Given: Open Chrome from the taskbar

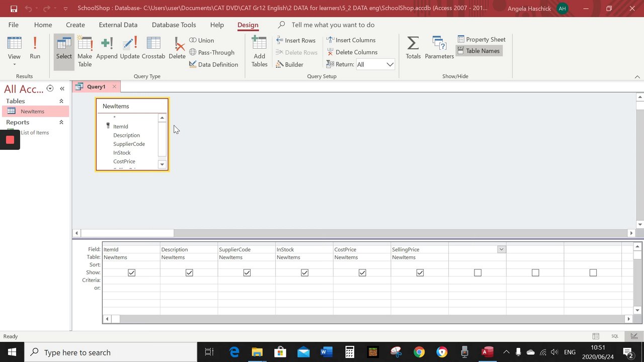Looking at the screenshot, I should point(419,352).
